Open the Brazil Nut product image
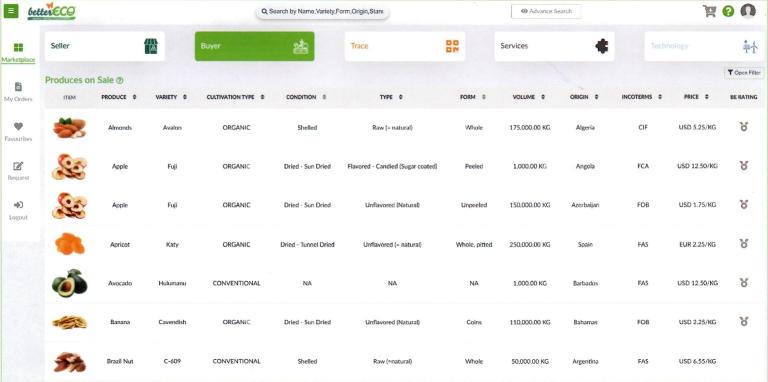Viewport: 768px width, 382px height. click(x=70, y=362)
